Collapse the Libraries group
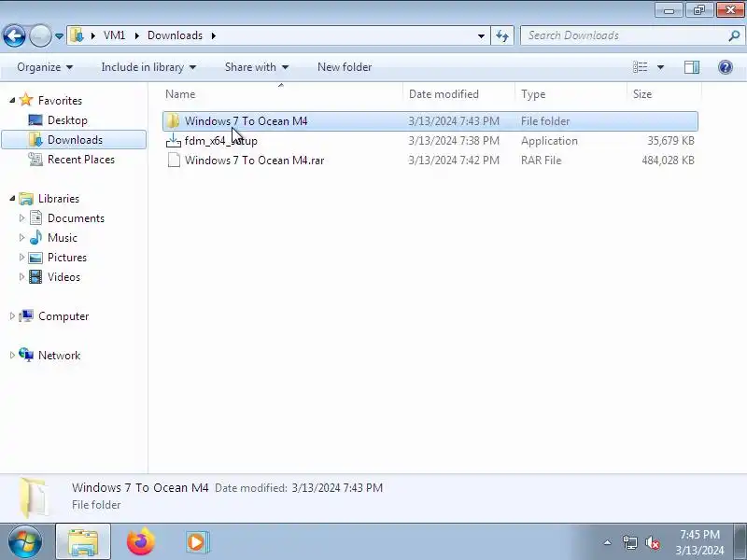 (12, 199)
